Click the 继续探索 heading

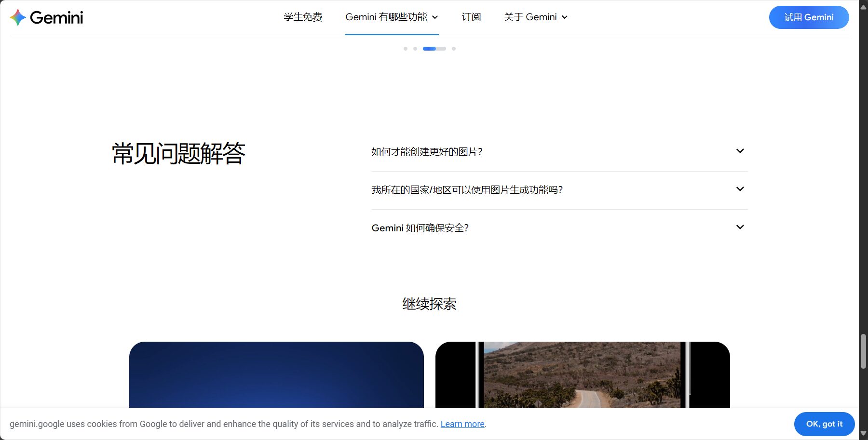(x=429, y=304)
